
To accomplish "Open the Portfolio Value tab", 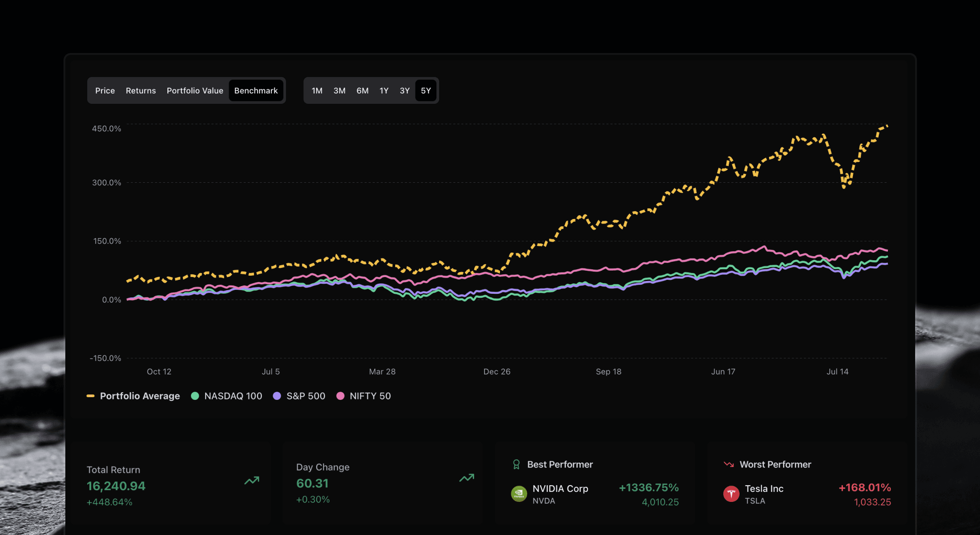I will point(195,91).
